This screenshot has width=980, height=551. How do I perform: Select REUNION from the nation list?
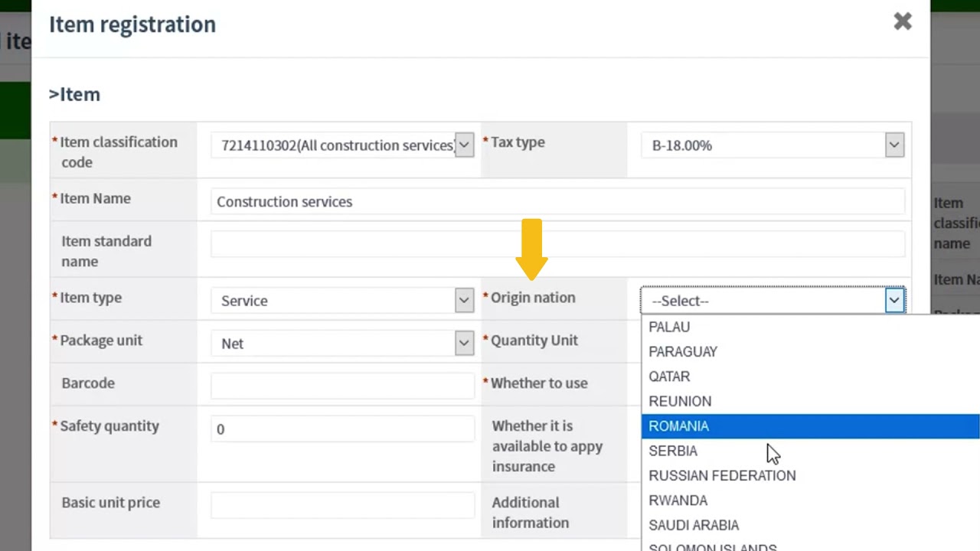811,401
